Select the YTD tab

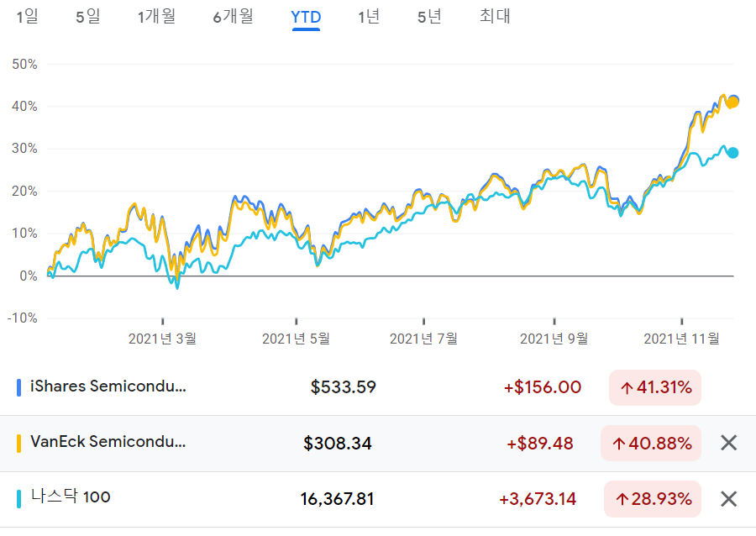[x=306, y=18]
